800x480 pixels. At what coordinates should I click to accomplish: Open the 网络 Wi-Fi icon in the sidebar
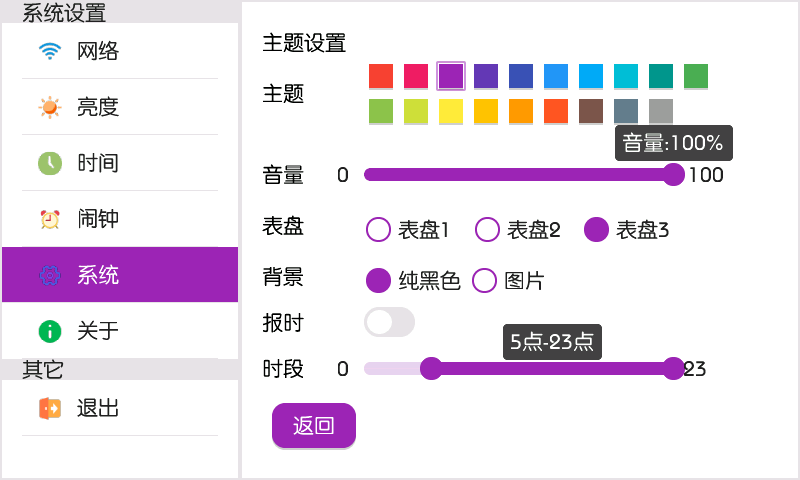pos(50,51)
